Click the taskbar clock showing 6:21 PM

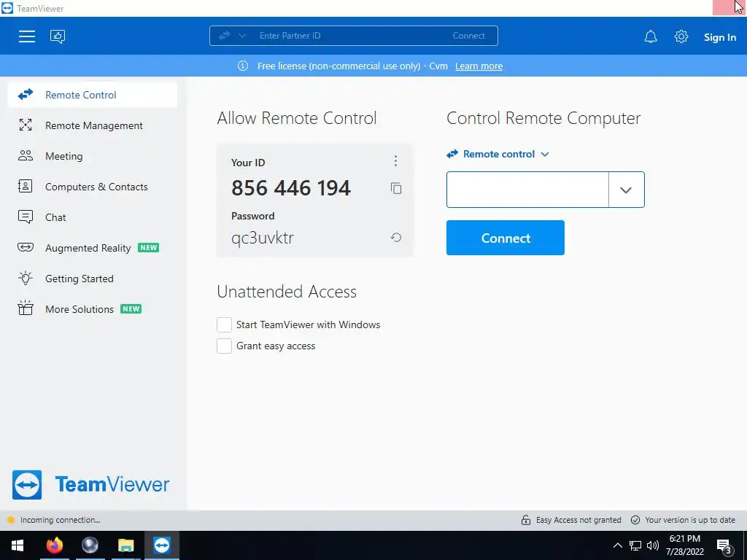684,545
